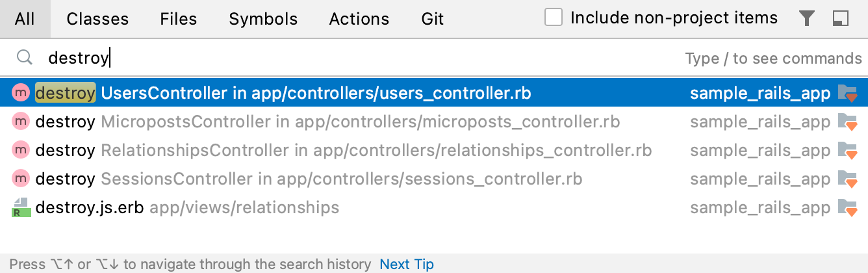Image resolution: width=868 pixels, height=273 pixels.
Task: Open the Git search tab
Action: (x=432, y=19)
